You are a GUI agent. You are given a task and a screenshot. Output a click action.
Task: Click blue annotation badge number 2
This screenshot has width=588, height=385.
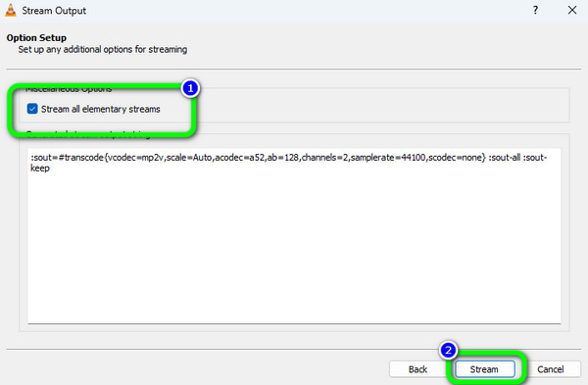pos(448,351)
